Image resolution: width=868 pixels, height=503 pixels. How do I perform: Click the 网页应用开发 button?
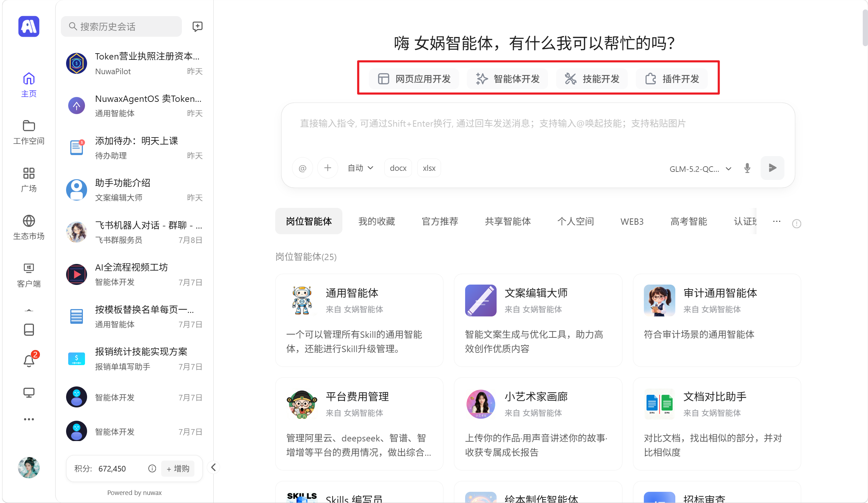[x=414, y=79]
